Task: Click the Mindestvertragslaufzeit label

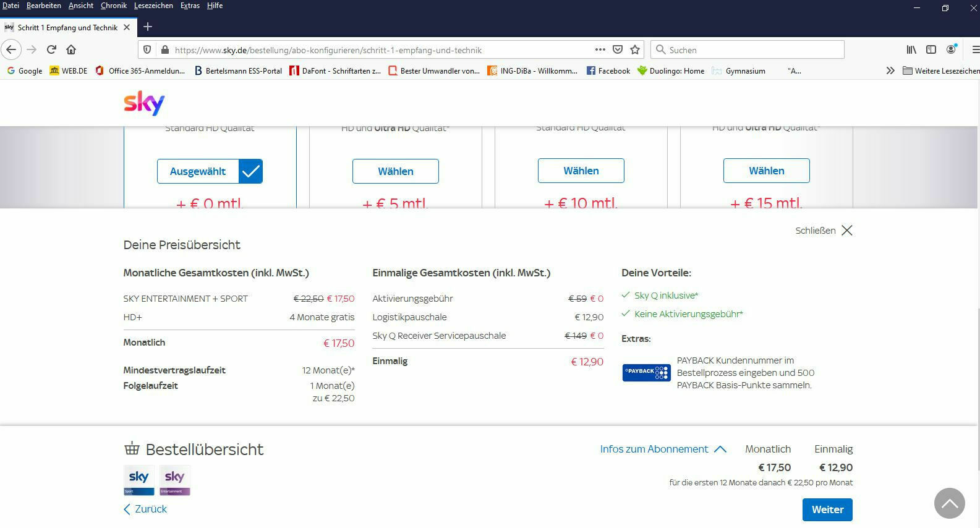Action: pyautogui.click(x=174, y=370)
